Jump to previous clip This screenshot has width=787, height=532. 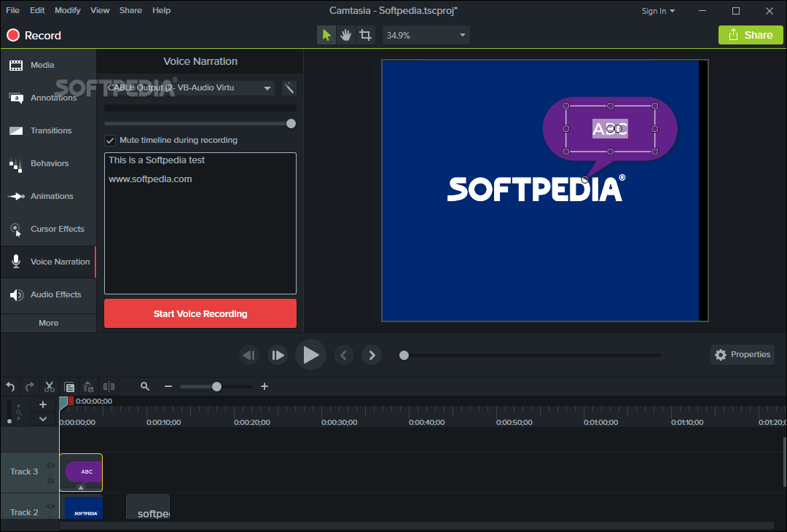tap(344, 356)
